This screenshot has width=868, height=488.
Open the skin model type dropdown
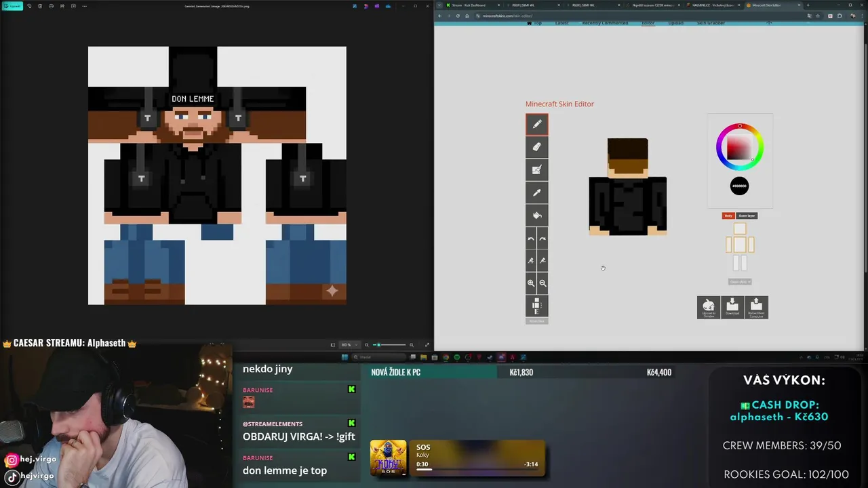(740, 281)
